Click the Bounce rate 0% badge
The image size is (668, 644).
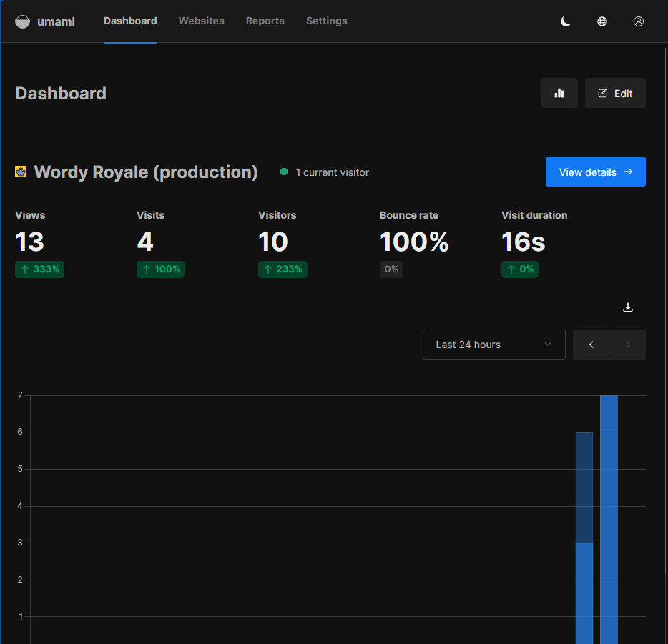click(391, 269)
